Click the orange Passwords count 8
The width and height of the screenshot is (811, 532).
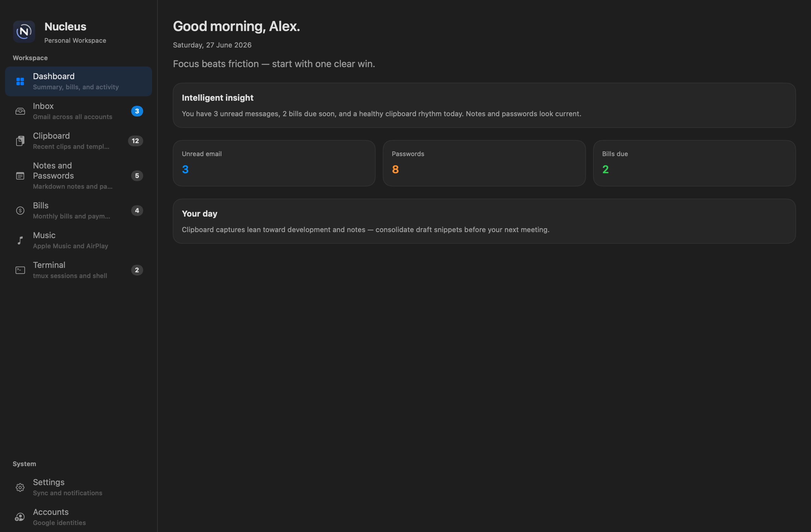[x=395, y=169]
